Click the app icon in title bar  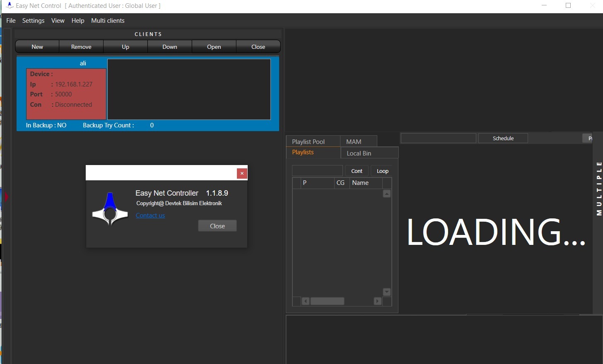pyautogui.click(x=9, y=6)
